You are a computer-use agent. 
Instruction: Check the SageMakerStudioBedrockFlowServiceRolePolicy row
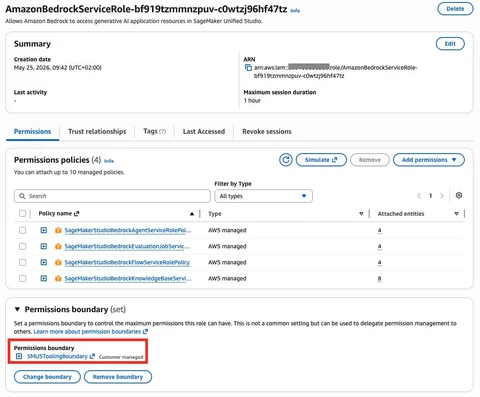(22, 262)
